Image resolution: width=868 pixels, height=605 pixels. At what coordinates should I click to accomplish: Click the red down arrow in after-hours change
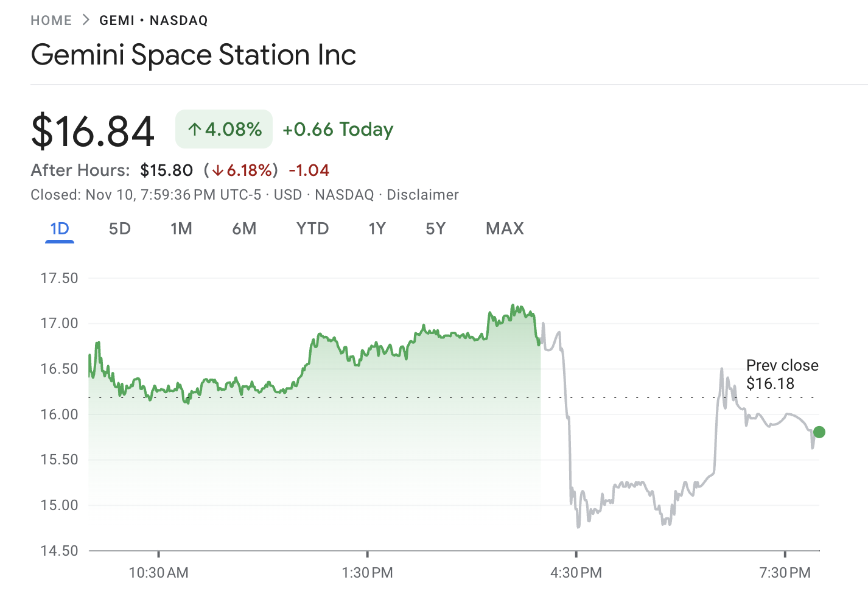point(218,171)
